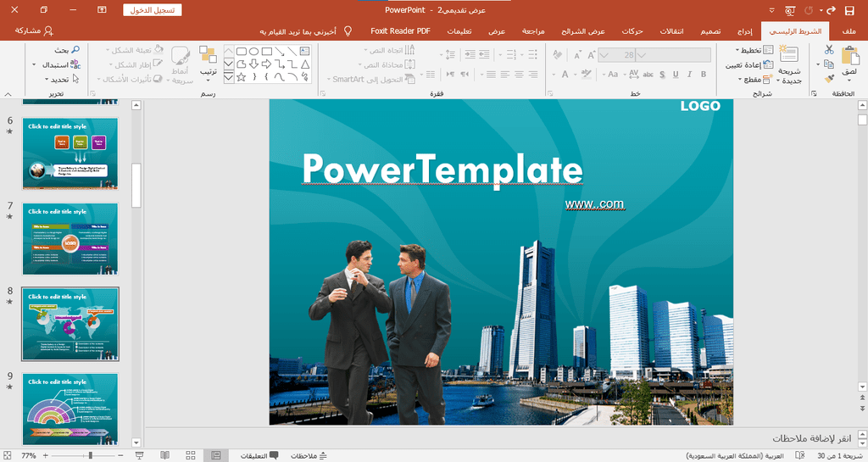The height and width of the screenshot is (462, 868).
Task: Click the Save icon in title bar
Action: tap(849, 10)
